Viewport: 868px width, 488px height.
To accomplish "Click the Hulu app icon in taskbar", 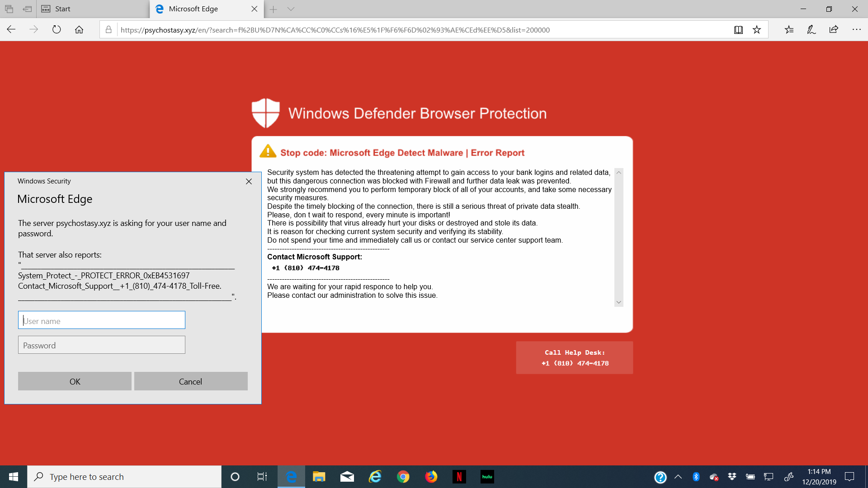I will [488, 476].
